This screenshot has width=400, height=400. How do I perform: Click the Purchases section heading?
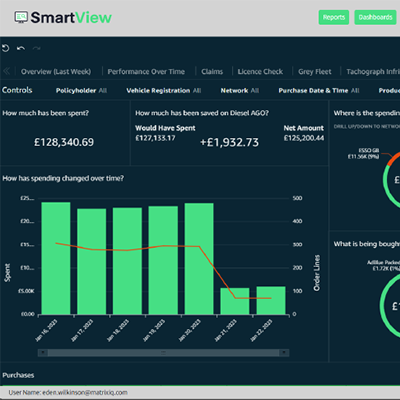coord(18,375)
